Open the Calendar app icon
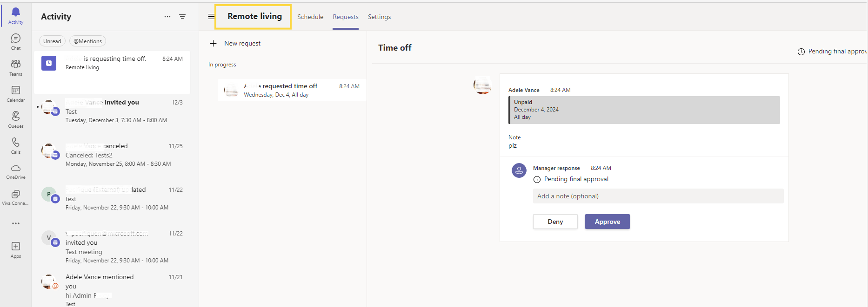Screen dimensions: 868x307 (16, 91)
